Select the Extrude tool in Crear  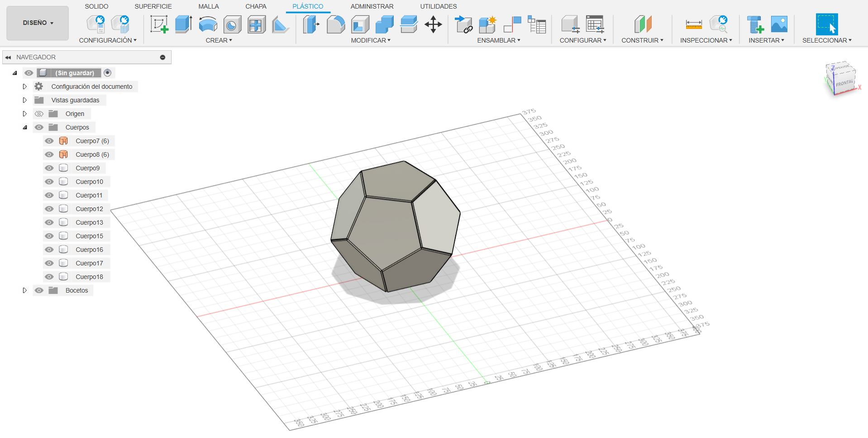click(183, 24)
